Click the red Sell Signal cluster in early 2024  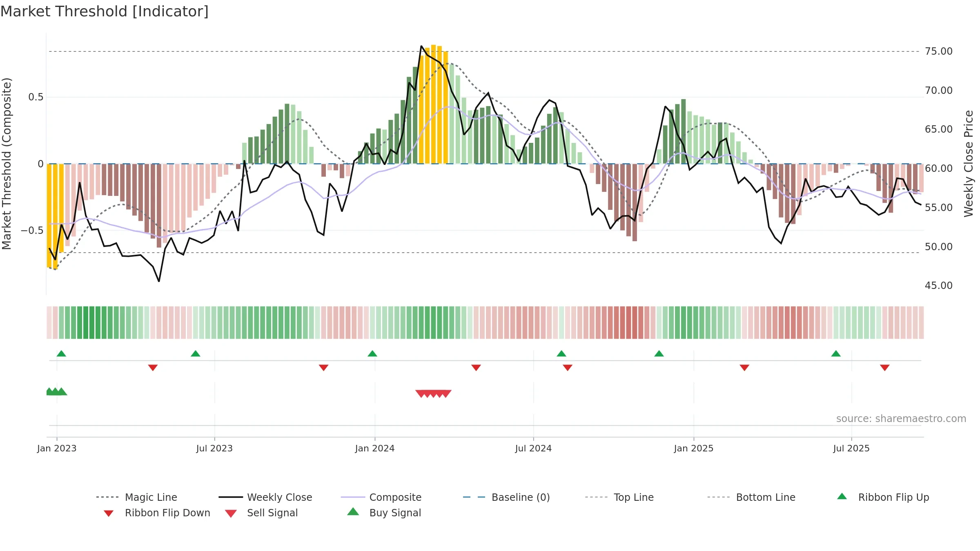433,393
